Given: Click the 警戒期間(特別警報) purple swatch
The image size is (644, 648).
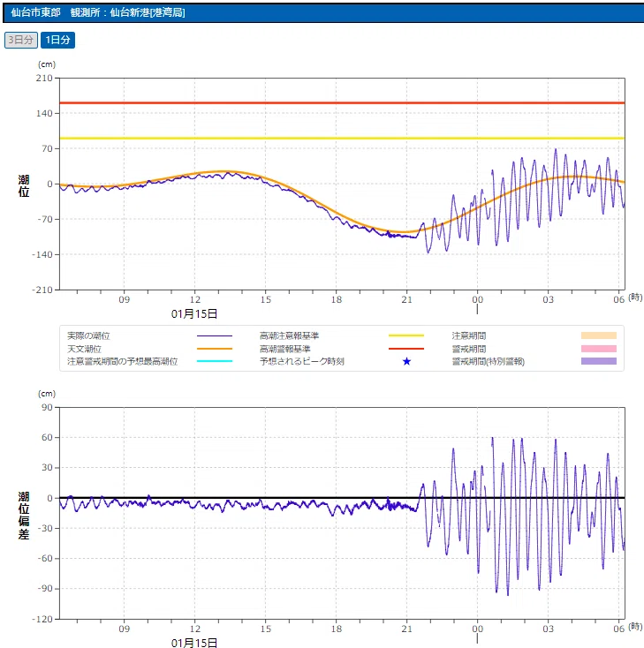Looking at the screenshot, I should pos(598,361).
